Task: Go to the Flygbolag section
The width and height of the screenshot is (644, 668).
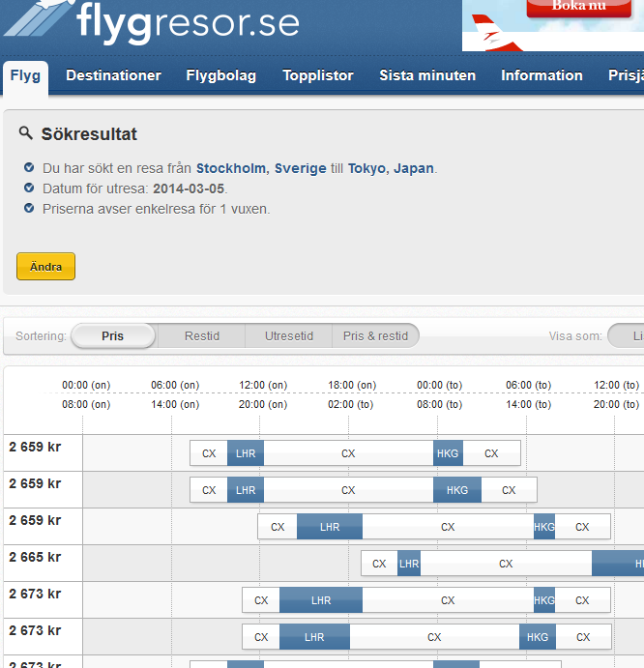Action: click(221, 75)
